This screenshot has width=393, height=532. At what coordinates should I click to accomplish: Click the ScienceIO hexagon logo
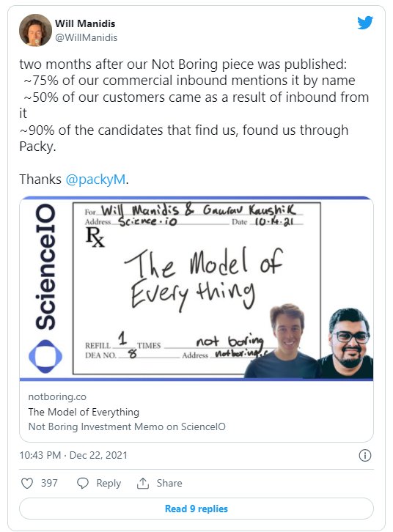click(x=45, y=356)
